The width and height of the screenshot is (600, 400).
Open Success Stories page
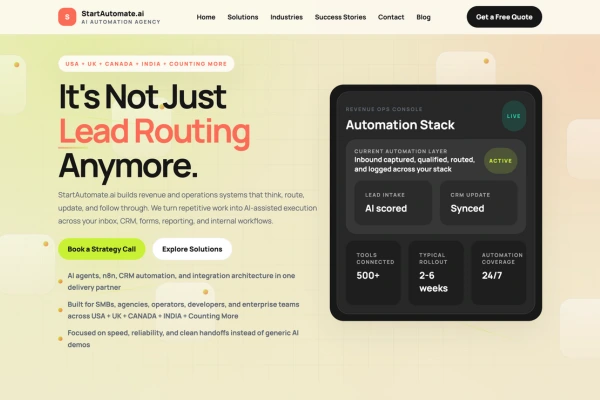340,17
